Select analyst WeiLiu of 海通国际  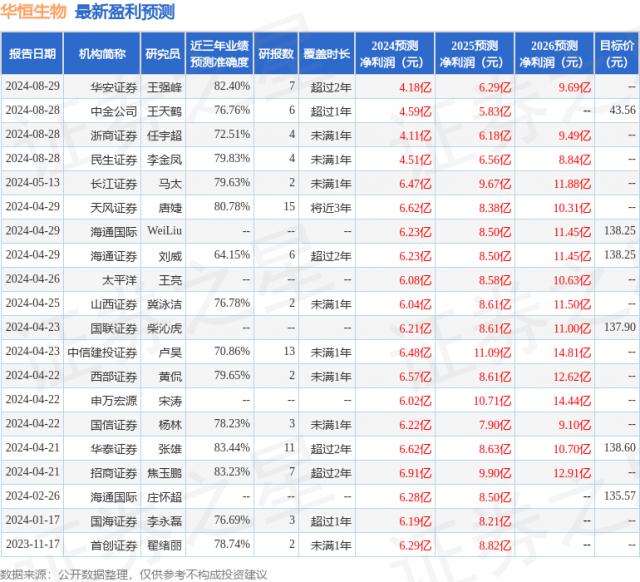[165, 230]
